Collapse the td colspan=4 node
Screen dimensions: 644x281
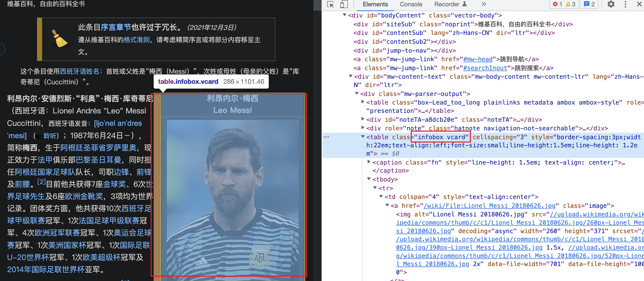pos(381,196)
